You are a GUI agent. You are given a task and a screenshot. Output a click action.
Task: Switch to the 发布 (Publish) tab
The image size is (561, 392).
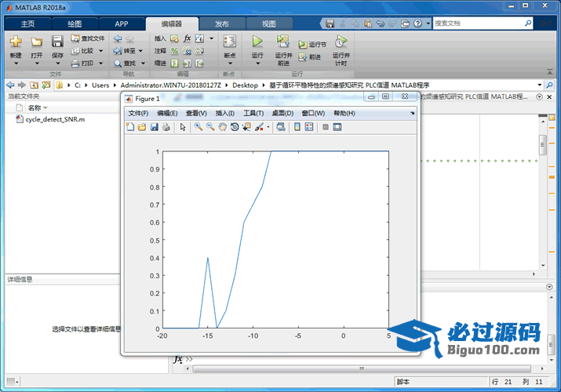[222, 24]
